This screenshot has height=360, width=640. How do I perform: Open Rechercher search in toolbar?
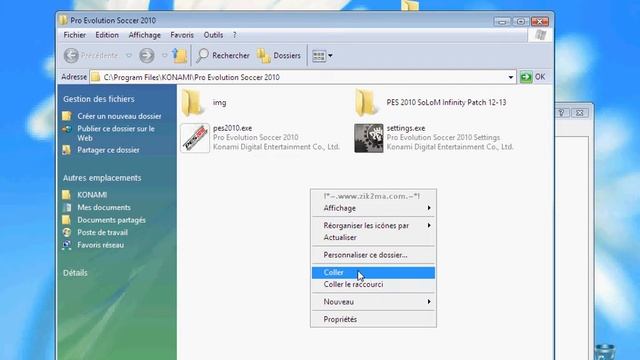click(x=223, y=56)
